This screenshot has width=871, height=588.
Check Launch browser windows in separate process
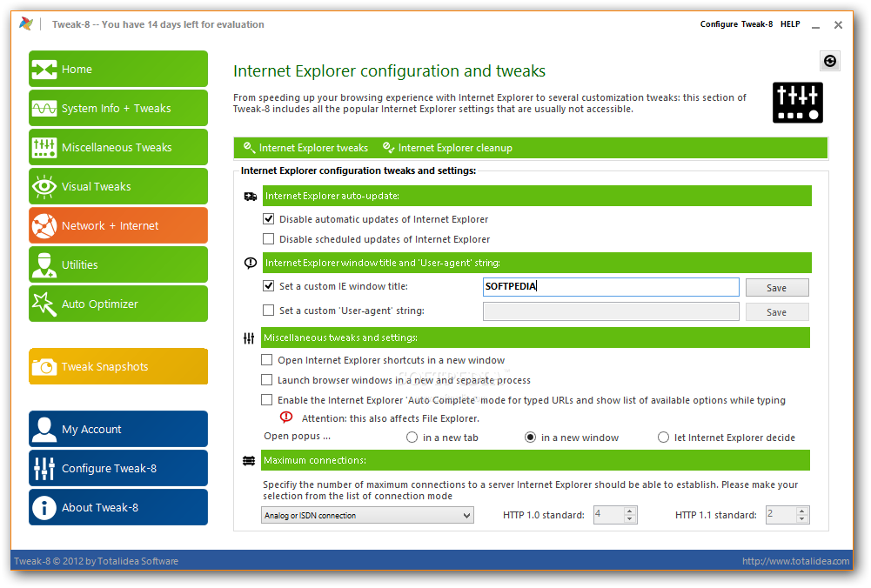click(x=266, y=380)
